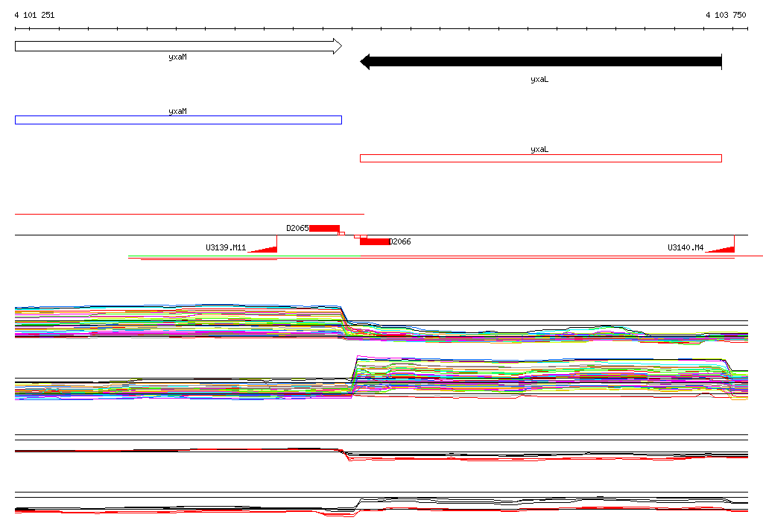Screen dimensions: 763x532
Task: Click the white yxaM gene arrow
Action: point(178,46)
